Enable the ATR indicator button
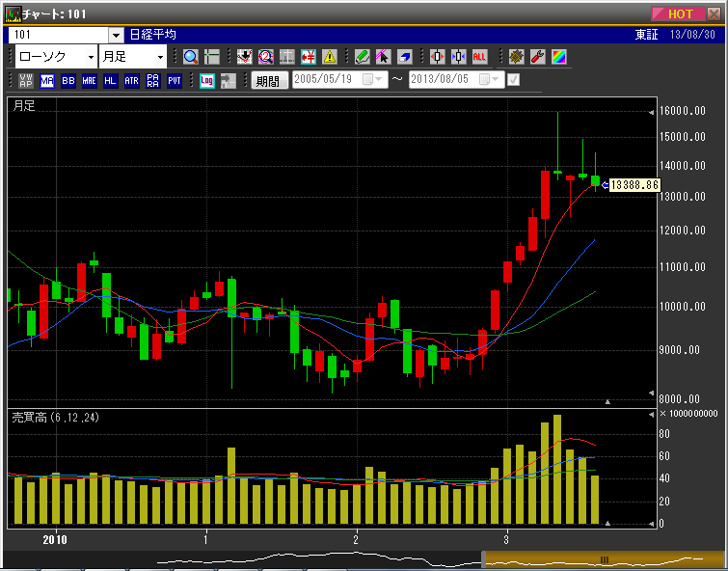 click(x=131, y=81)
